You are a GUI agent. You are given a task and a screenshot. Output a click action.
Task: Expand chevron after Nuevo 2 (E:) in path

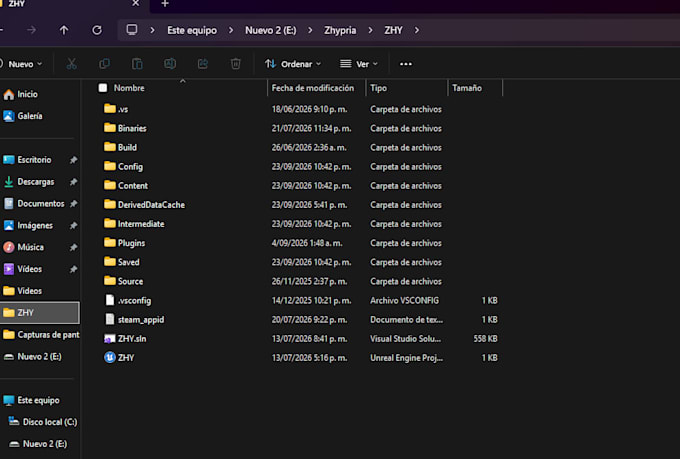(310, 30)
